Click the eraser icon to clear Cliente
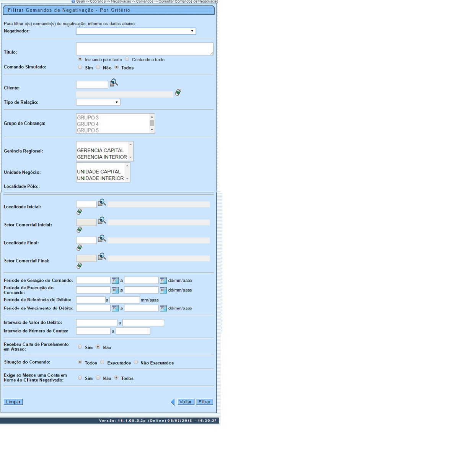This screenshot has width=476, height=473. pyautogui.click(x=178, y=92)
